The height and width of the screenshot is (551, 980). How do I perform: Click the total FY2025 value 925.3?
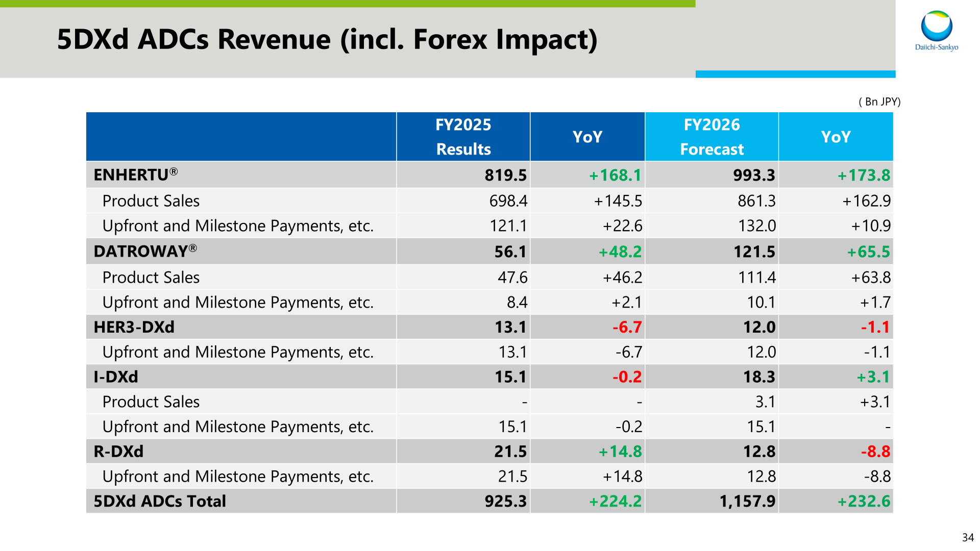click(x=506, y=501)
